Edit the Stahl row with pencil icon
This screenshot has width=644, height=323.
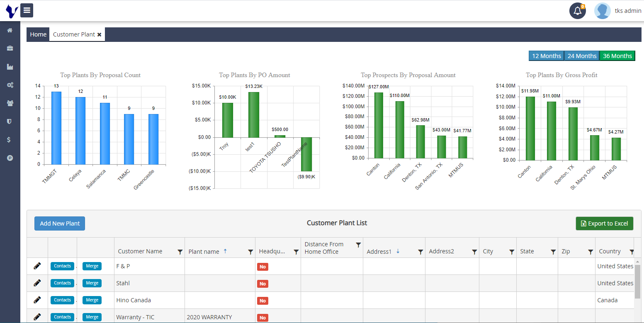click(37, 283)
